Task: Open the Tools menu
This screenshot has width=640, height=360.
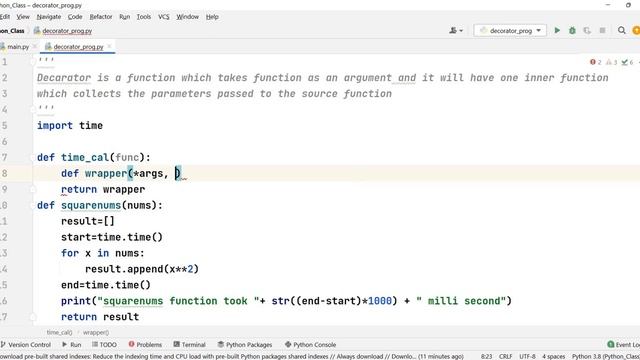Action: [x=143, y=17]
